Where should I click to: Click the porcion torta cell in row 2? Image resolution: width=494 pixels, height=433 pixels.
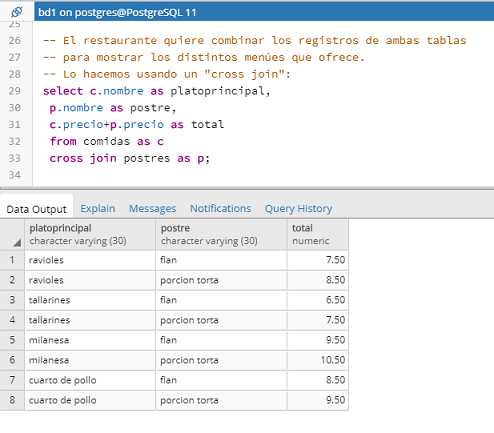point(221,280)
